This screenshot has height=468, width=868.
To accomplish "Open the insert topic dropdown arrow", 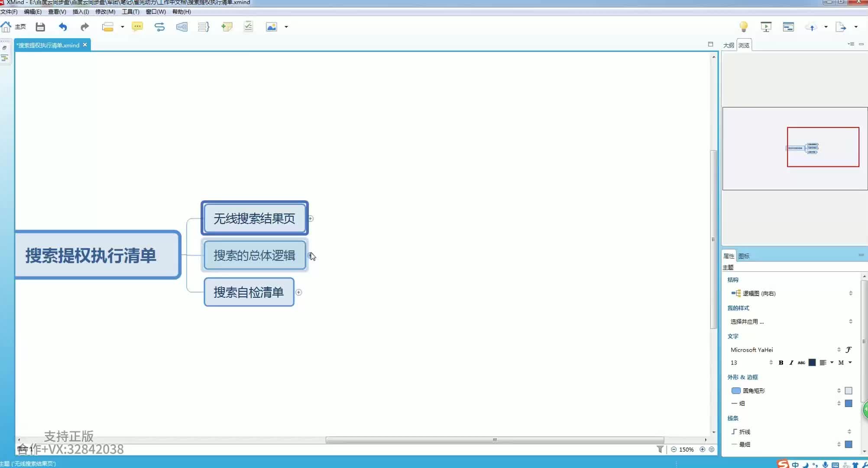I will pyautogui.click(x=123, y=27).
